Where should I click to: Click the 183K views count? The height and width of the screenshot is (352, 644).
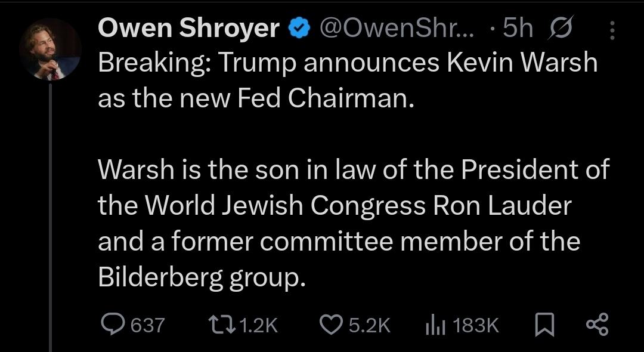tap(475, 325)
